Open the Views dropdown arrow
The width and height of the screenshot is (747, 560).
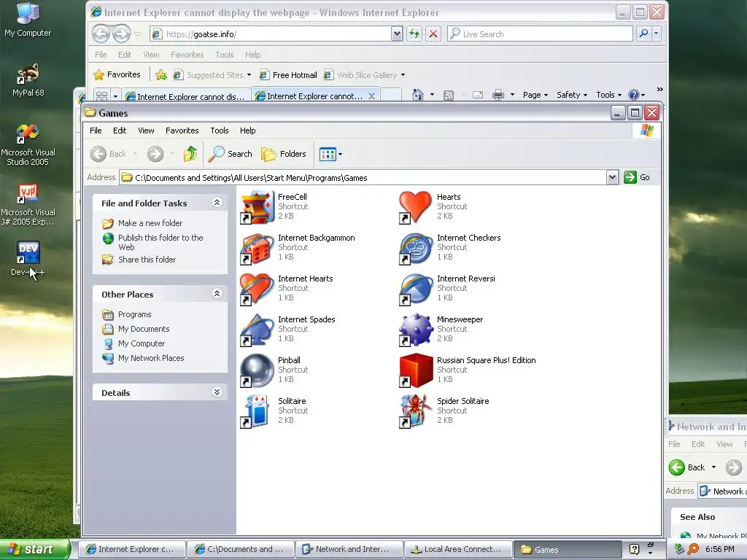[x=340, y=155]
